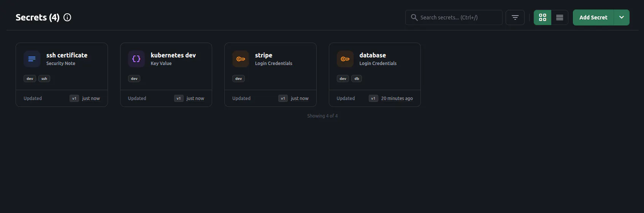Click the db tag on database card
Image resolution: width=644 pixels, height=213 pixels.
click(357, 79)
